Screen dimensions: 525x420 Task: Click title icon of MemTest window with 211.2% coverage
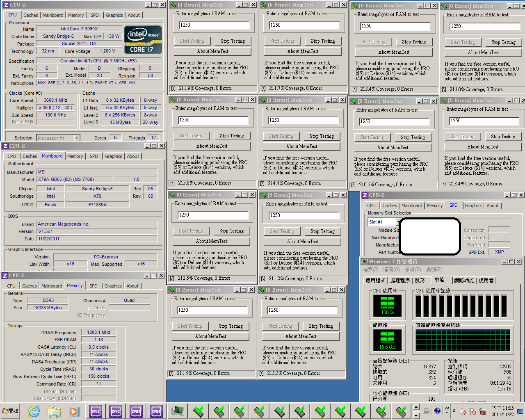tap(263, 195)
